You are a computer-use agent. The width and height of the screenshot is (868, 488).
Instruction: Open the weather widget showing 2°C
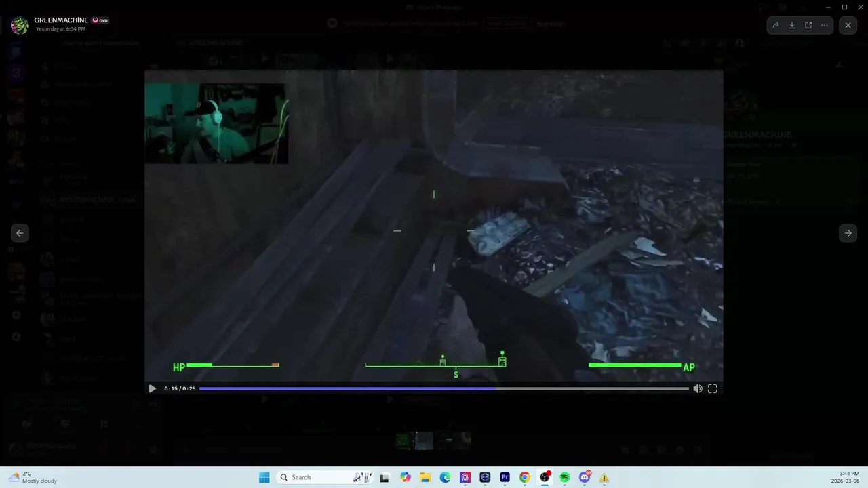click(x=33, y=477)
